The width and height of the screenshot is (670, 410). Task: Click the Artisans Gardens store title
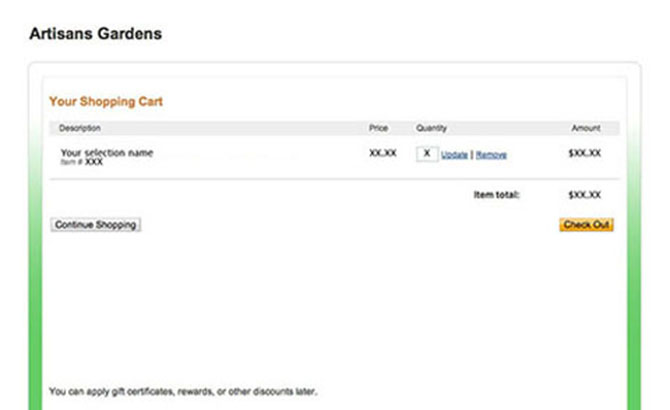[96, 34]
